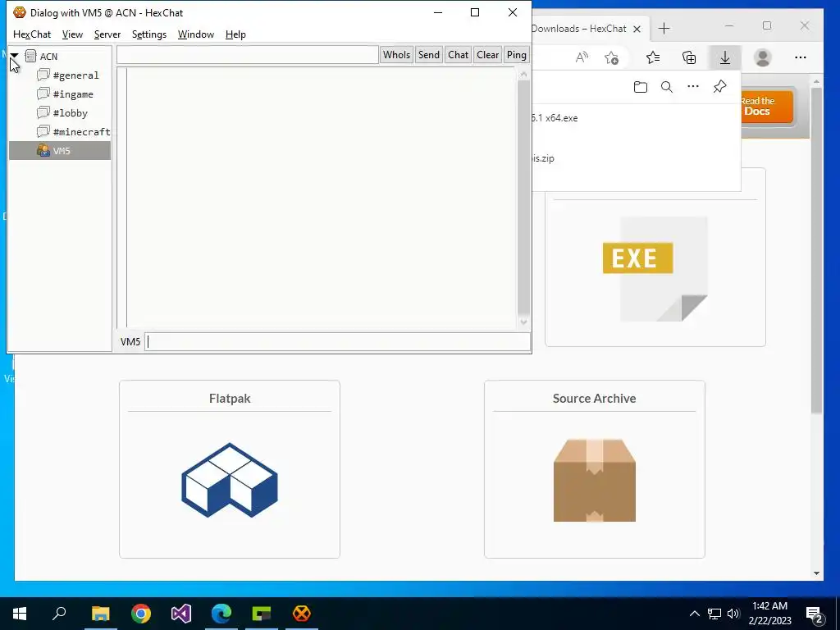Open the #general channel
840x630 pixels.
point(75,75)
